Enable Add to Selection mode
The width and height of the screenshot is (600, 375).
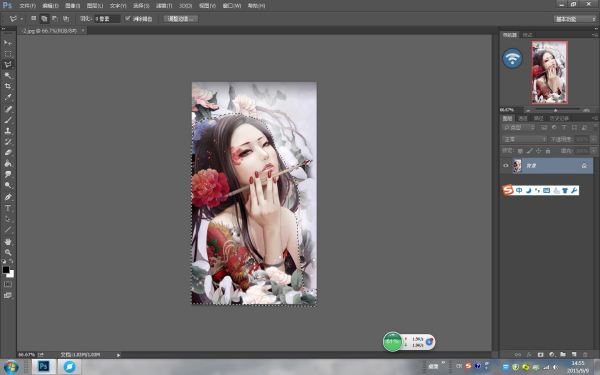click(x=44, y=18)
